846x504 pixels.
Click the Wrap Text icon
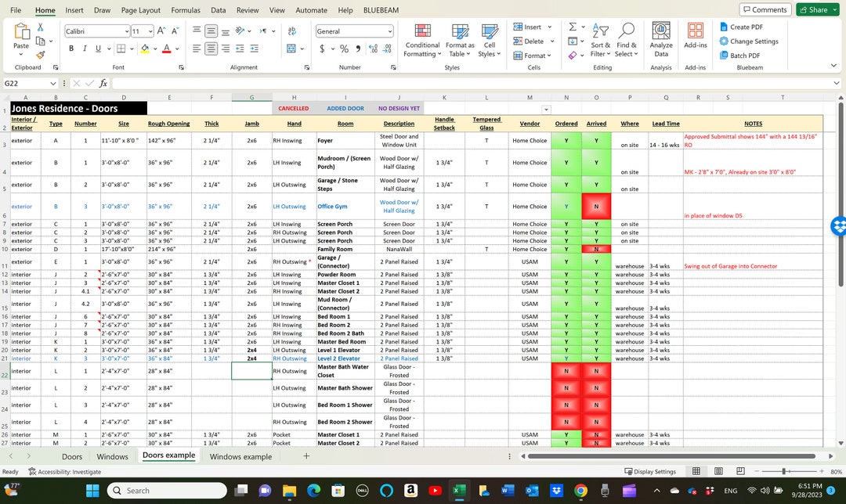[292, 31]
